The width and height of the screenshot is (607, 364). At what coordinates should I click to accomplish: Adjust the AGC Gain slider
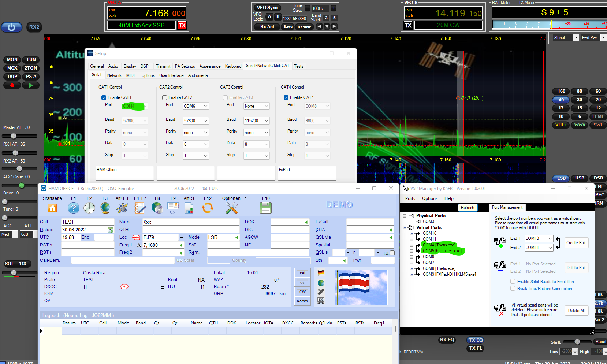[x=19, y=185]
